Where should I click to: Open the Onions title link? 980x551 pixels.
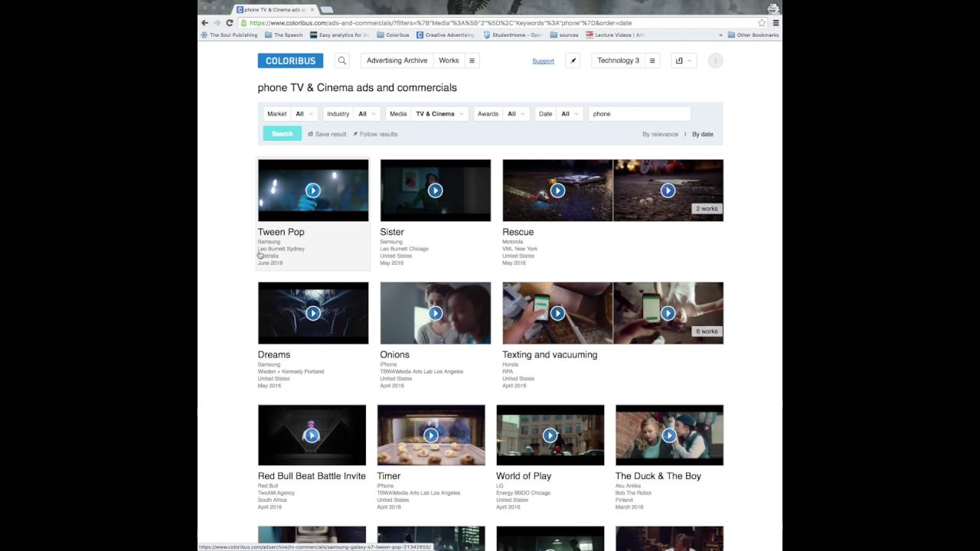point(395,354)
